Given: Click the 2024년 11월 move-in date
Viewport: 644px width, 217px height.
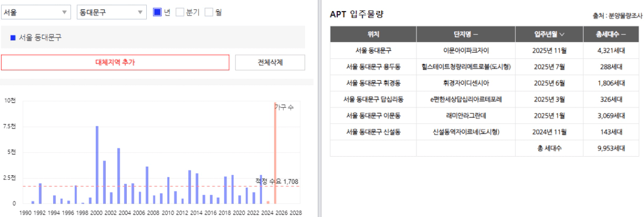Looking at the screenshot, I should click(549, 132).
